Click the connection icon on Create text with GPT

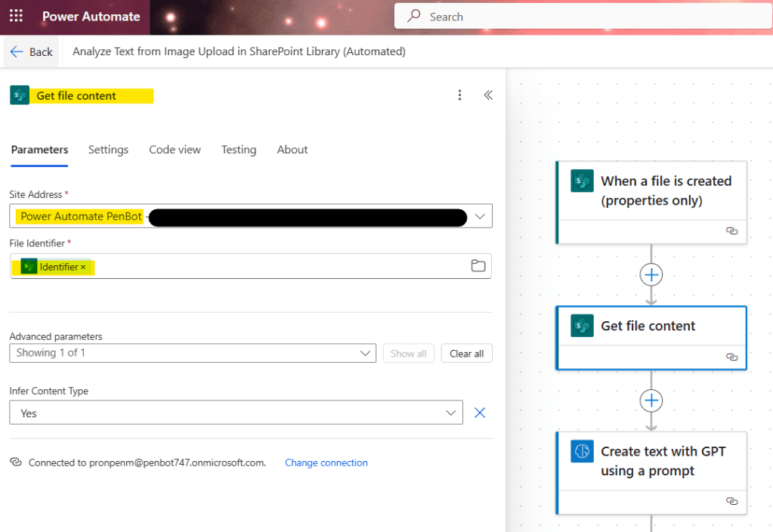pos(731,501)
